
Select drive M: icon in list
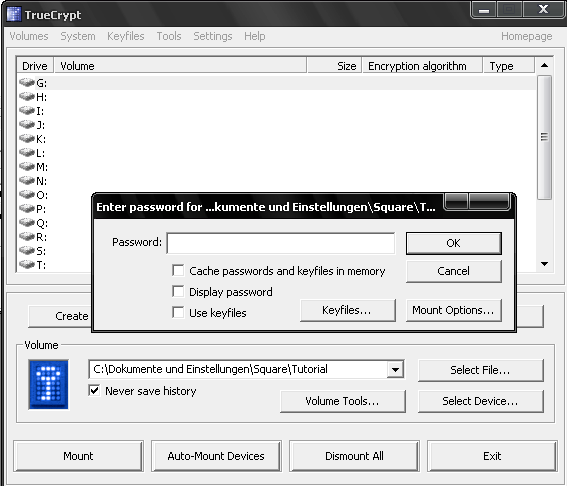27,167
